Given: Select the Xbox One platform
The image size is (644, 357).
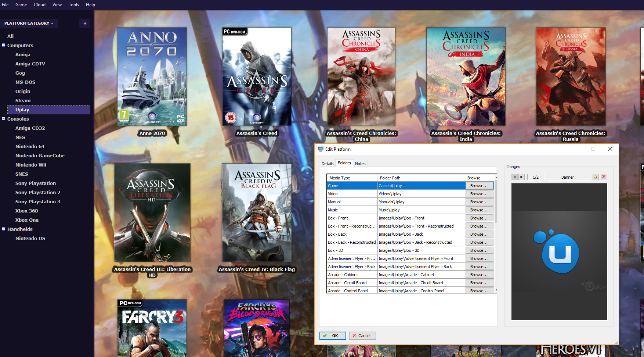Looking at the screenshot, I should click(x=27, y=220).
